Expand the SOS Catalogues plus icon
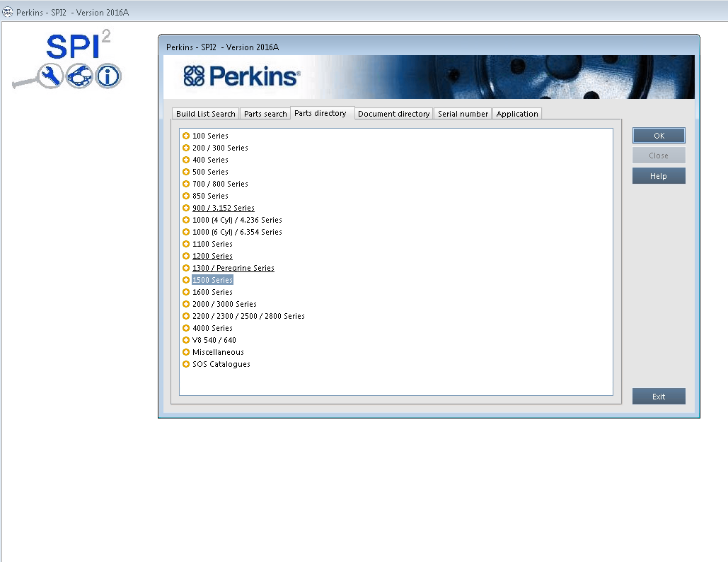Viewport: 728px width, 562px height. tap(186, 364)
